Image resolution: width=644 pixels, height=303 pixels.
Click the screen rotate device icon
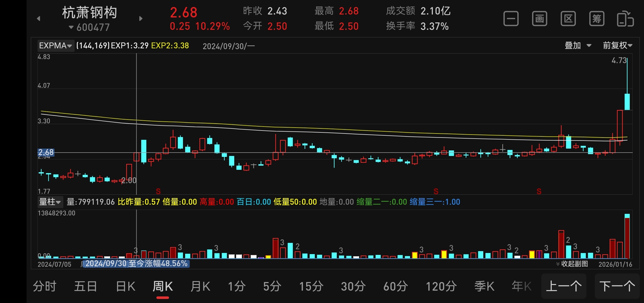[625, 19]
